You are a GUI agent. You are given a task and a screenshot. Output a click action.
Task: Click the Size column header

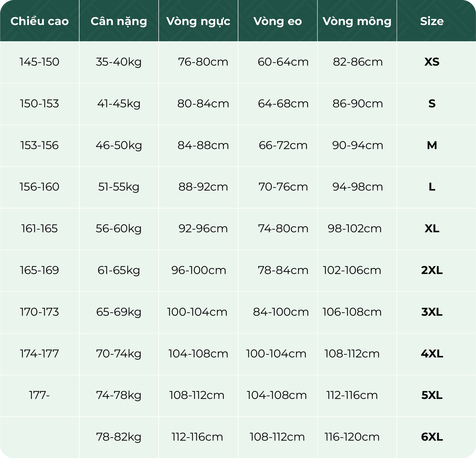432,21
